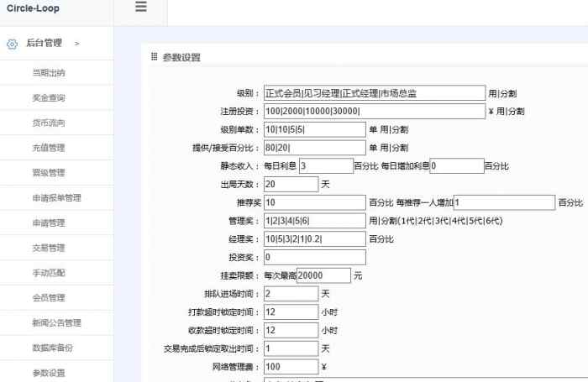Click the 挂卖限额 amount field
Image resolution: width=588 pixels, height=382 pixels.
point(323,275)
